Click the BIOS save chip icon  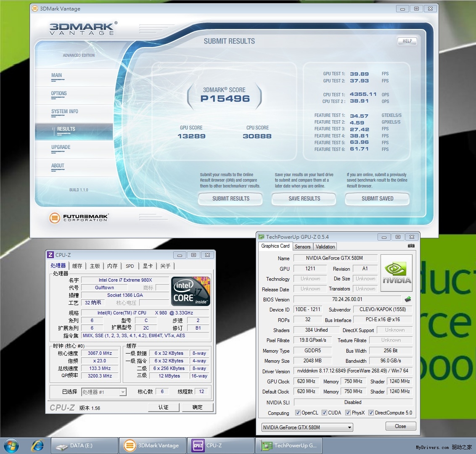click(x=407, y=299)
